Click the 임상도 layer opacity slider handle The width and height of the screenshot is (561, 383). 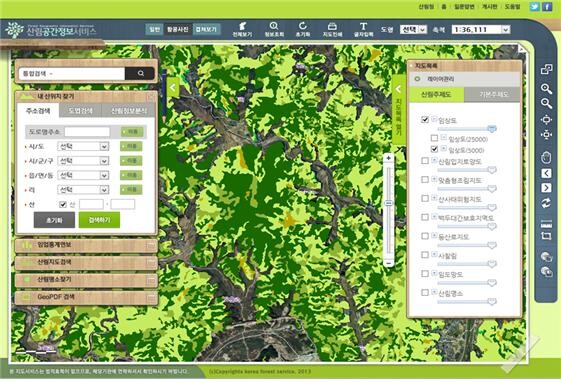pos(492,129)
